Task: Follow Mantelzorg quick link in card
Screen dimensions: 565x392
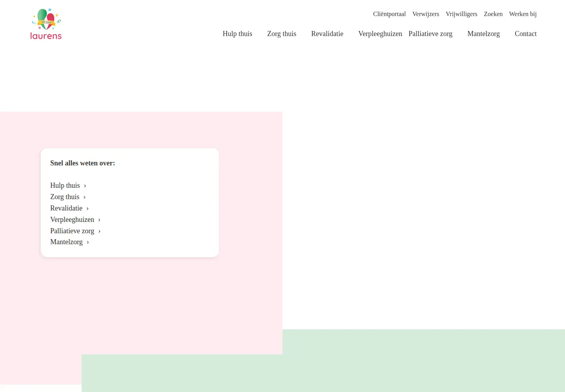Action: [x=70, y=242]
